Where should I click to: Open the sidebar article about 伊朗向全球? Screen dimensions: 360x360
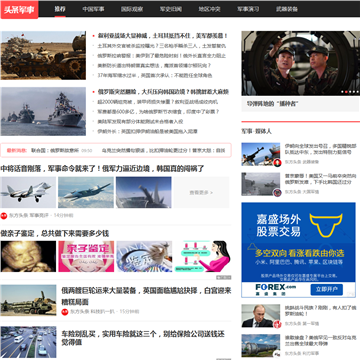320,149
